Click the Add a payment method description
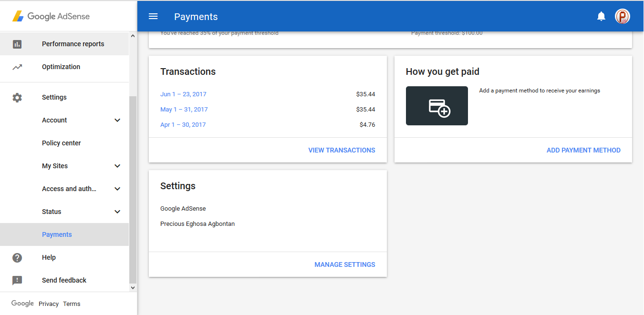 [540, 91]
